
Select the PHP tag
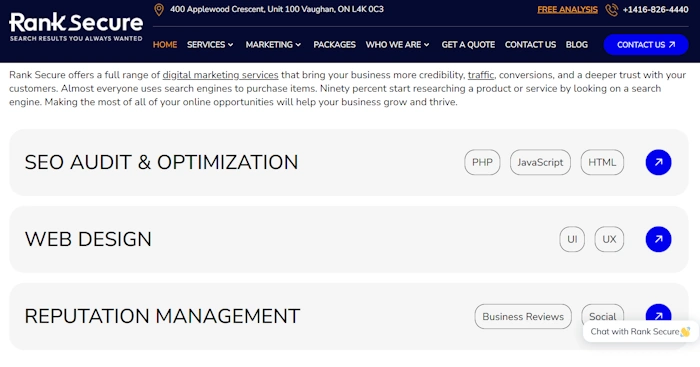[x=482, y=163]
